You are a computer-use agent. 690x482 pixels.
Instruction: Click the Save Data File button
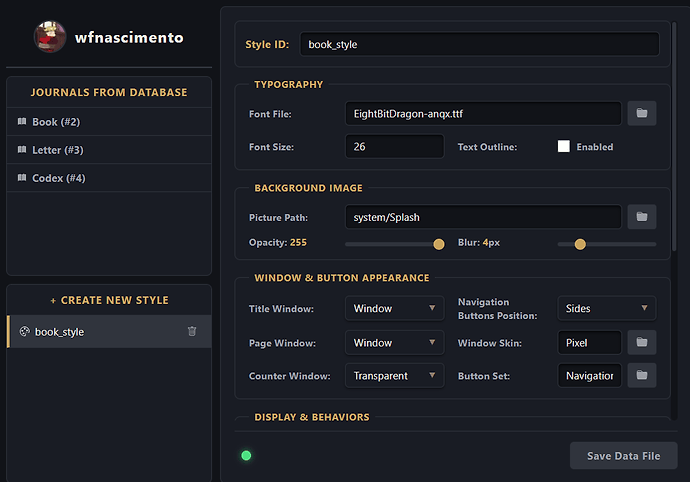tap(624, 456)
